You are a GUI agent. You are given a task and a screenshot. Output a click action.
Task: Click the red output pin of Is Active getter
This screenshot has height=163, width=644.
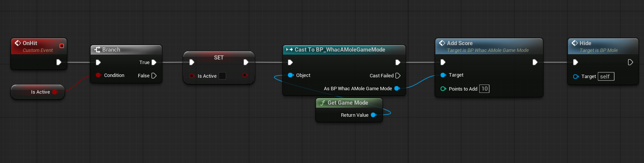coord(55,92)
